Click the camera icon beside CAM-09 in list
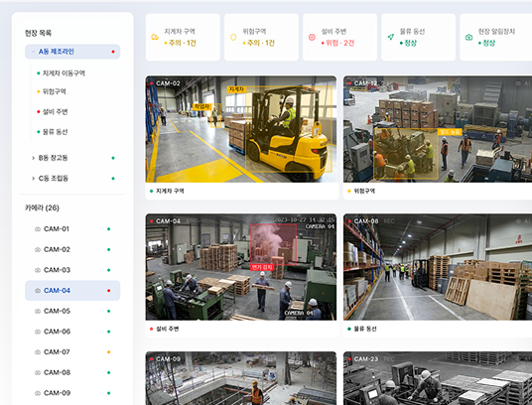 tap(38, 393)
